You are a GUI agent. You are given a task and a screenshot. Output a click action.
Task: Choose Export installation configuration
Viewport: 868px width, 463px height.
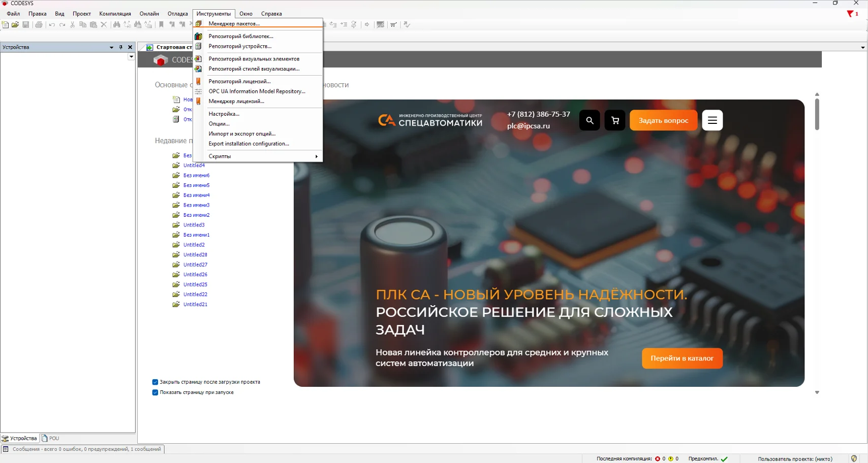pyautogui.click(x=258, y=144)
